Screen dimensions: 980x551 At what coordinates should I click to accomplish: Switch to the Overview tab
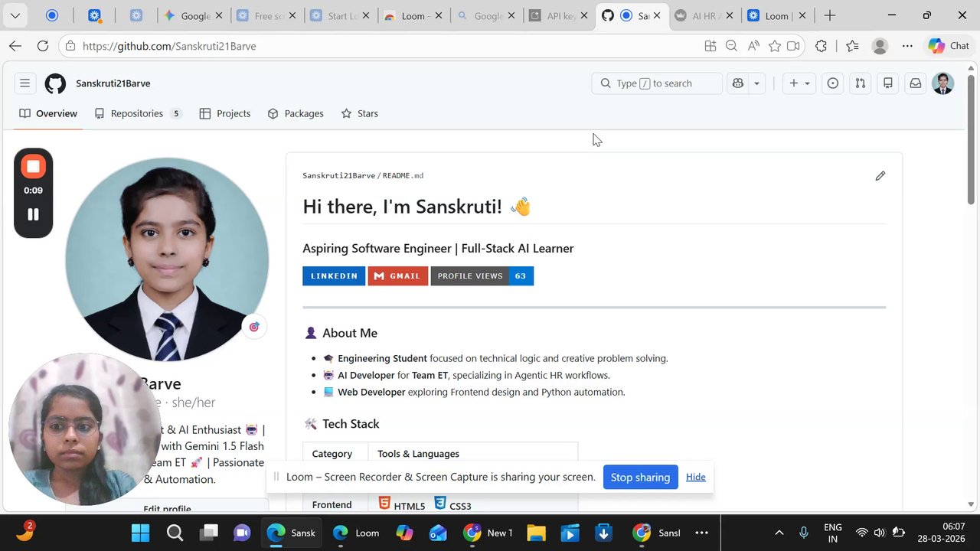coord(48,113)
